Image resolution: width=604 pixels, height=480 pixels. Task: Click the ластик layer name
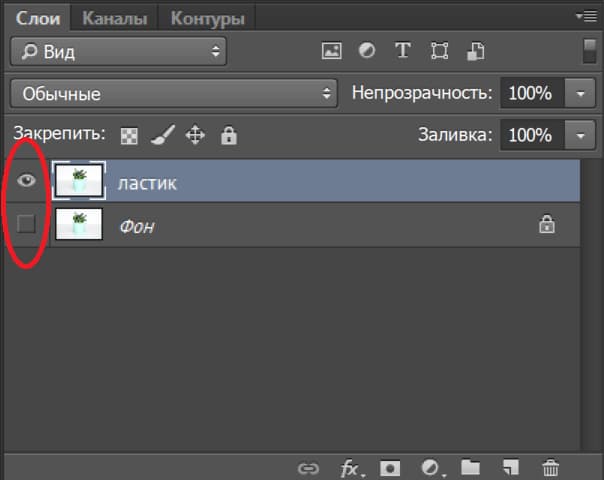(x=147, y=183)
